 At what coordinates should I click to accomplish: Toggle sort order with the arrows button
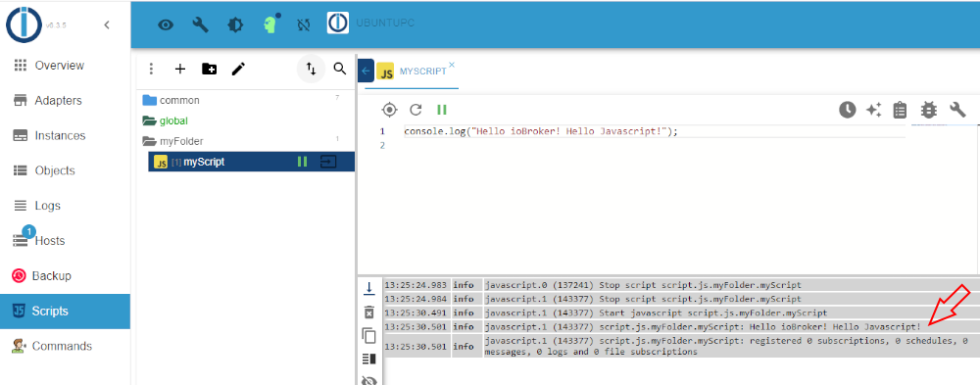click(311, 69)
